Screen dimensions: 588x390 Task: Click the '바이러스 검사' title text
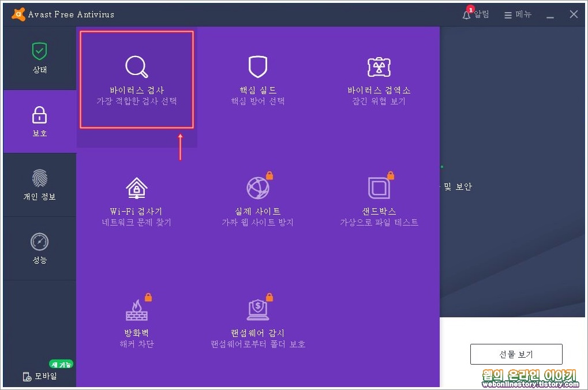[x=137, y=91]
